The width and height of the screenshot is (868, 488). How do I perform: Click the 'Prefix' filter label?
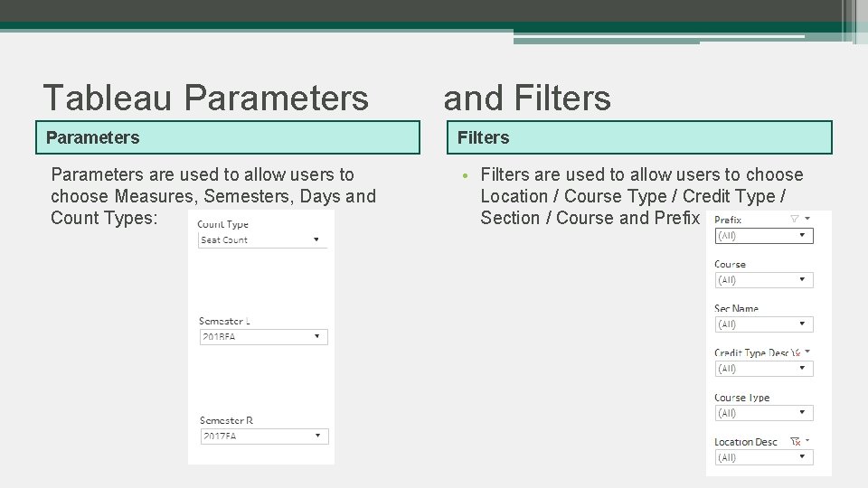727,220
